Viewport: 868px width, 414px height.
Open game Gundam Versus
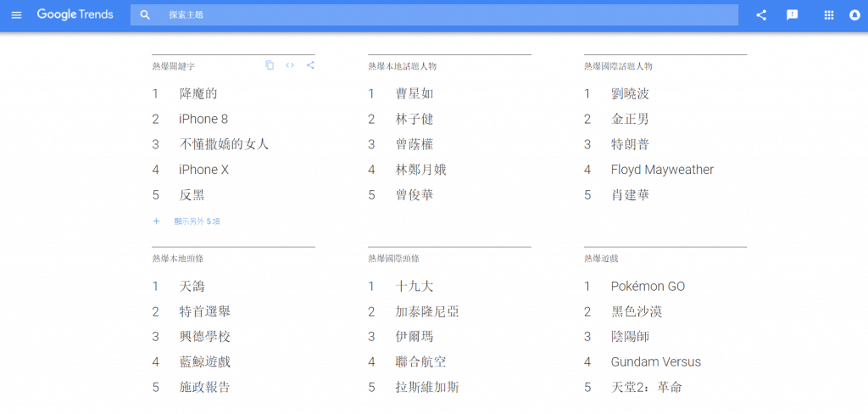click(656, 362)
